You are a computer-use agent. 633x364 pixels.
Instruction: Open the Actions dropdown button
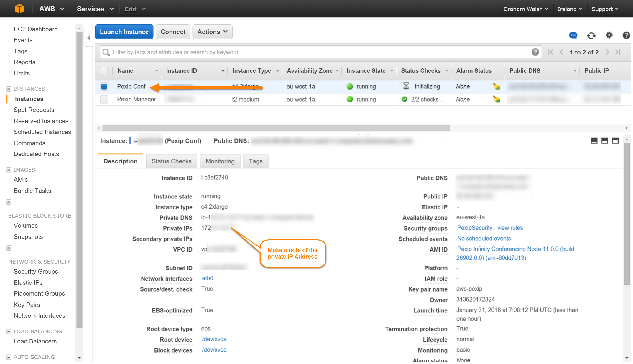212,32
